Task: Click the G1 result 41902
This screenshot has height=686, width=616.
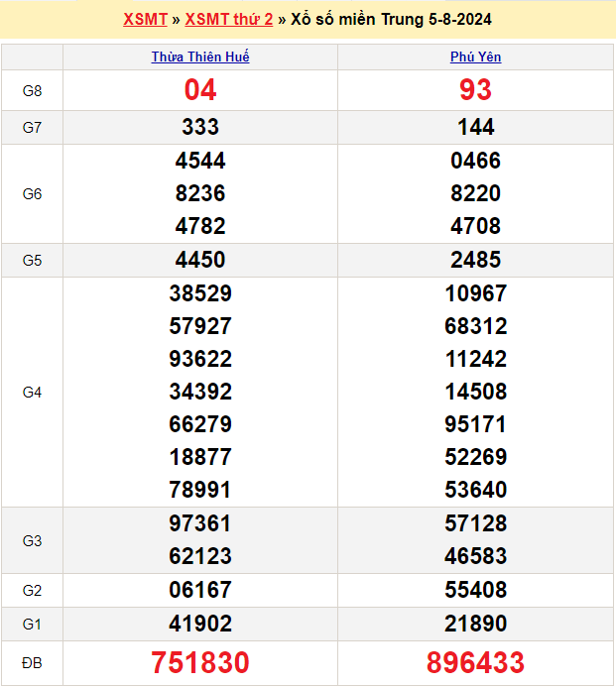Action: (x=200, y=624)
